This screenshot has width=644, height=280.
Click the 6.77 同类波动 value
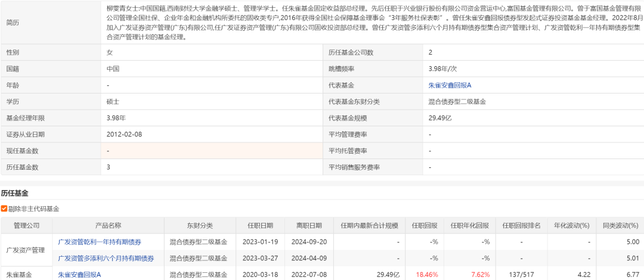coord(633,275)
